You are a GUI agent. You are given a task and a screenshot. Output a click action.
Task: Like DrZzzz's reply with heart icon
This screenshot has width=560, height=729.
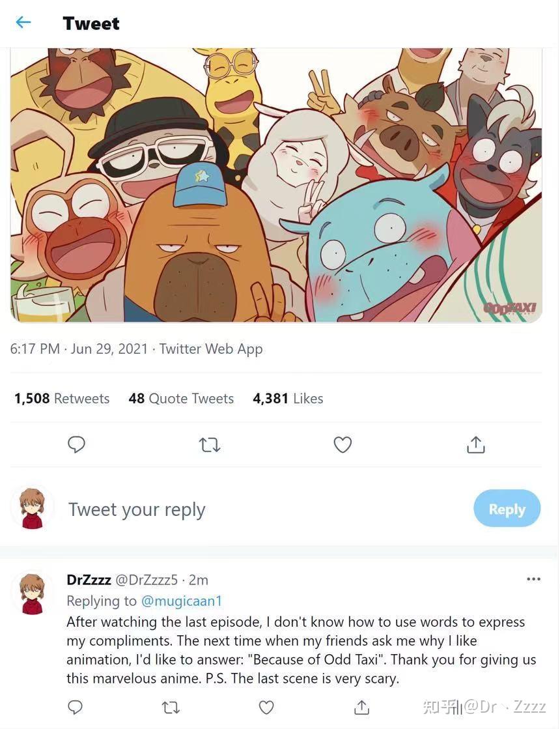[266, 707]
